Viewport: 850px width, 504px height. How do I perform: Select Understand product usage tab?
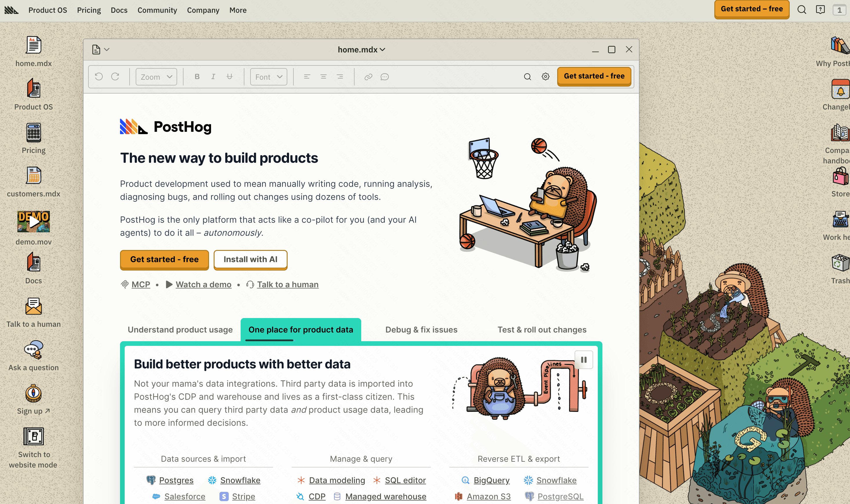[180, 329]
